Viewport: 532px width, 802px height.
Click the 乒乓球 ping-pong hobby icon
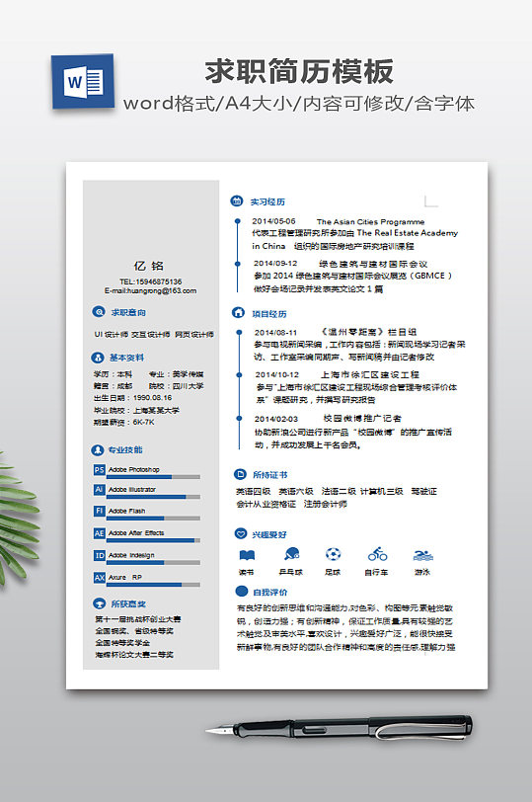pyautogui.click(x=292, y=554)
